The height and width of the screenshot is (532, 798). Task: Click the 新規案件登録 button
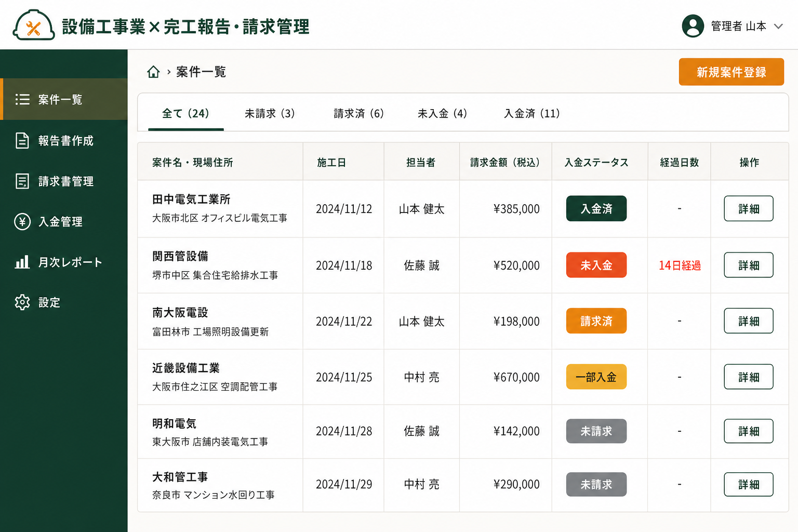pyautogui.click(x=731, y=72)
